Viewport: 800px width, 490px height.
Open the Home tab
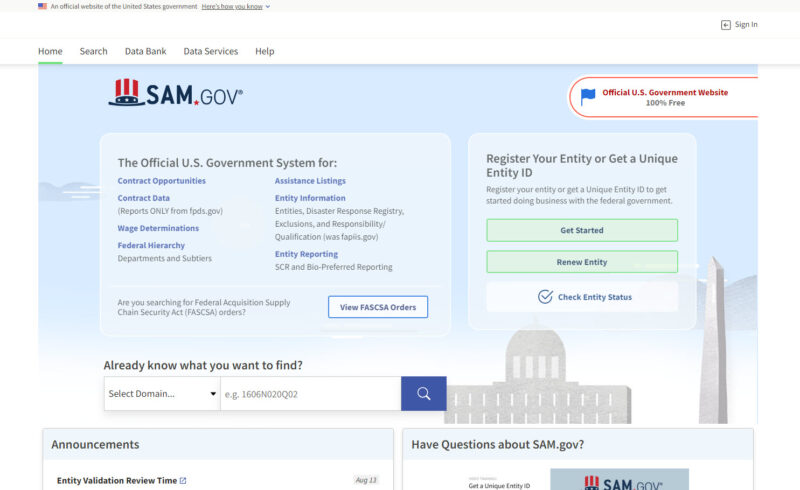(50, 51)
